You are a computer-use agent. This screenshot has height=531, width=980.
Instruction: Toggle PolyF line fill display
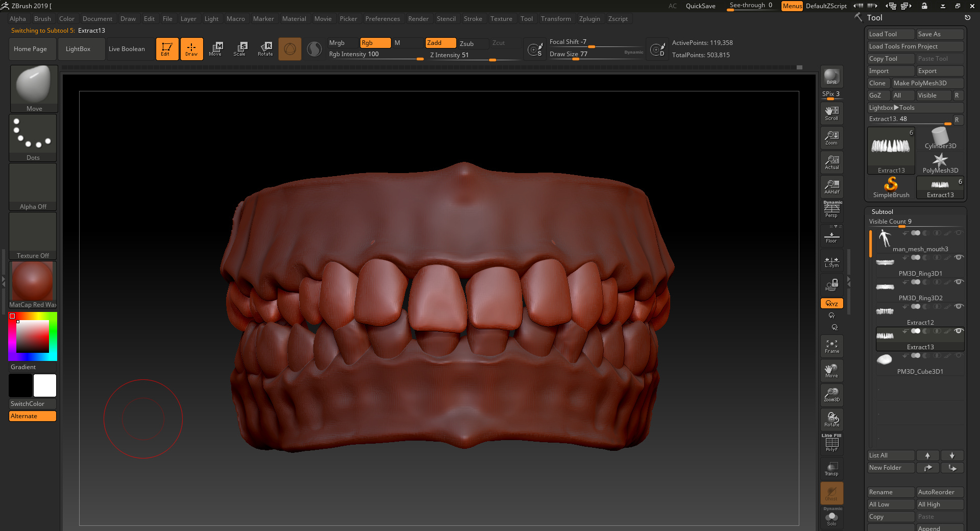pos(831,443)
